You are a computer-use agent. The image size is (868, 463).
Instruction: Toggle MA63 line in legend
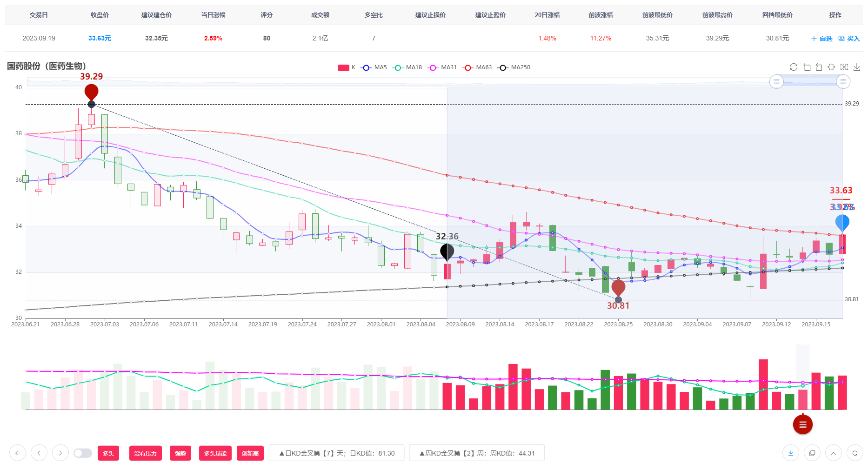pos(477,67)
